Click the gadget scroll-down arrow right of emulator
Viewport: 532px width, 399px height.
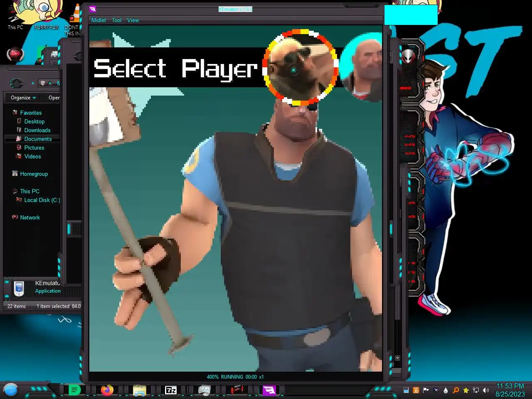point(397,358)
